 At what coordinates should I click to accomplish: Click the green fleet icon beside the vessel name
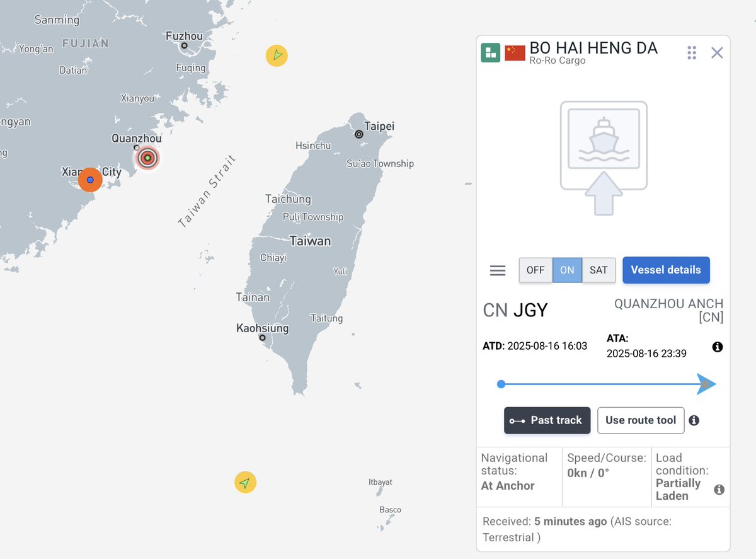(490, 53)
